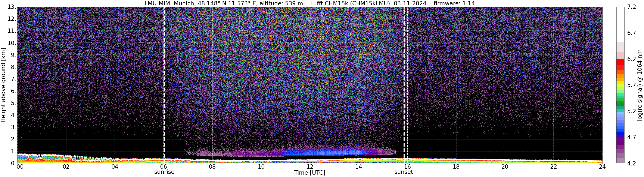
Task: Click the '8.' height axis tick label
Action: click(13, 67)
